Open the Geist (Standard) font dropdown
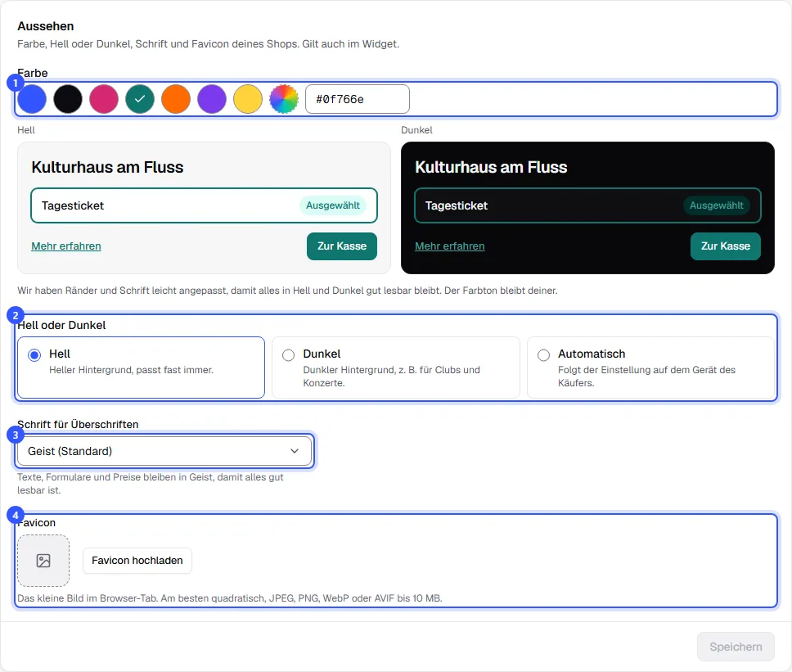 pyautogui.click(x=164, y=451)
